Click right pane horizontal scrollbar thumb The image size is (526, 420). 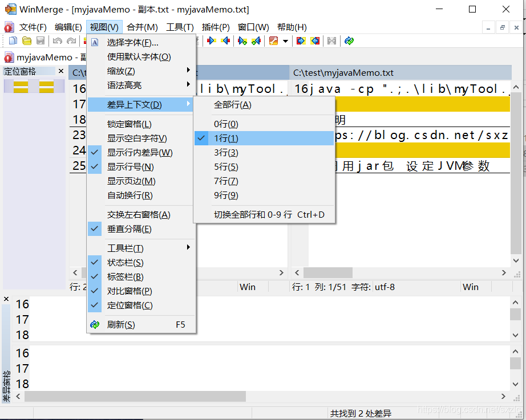click(327, 272)
